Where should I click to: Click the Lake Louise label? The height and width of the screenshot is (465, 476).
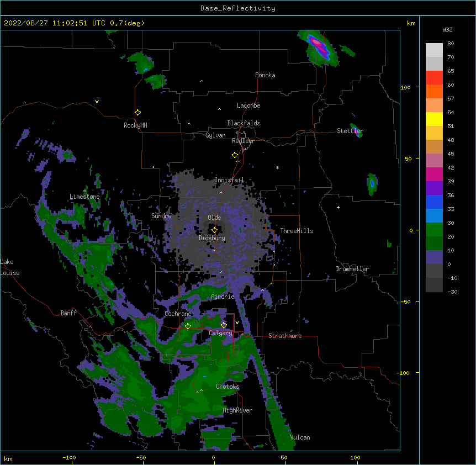click(x=10, y=267)
